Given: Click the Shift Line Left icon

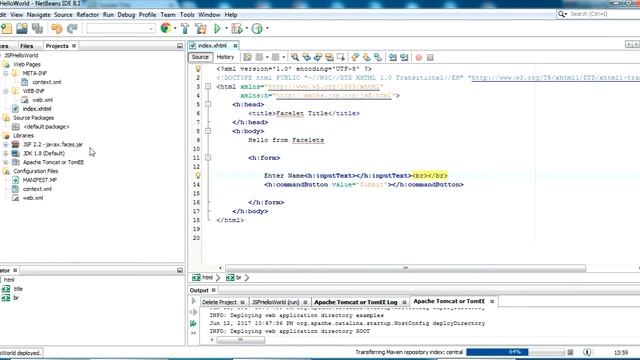Looking at the screenshot, I should [x=393, y=57].
